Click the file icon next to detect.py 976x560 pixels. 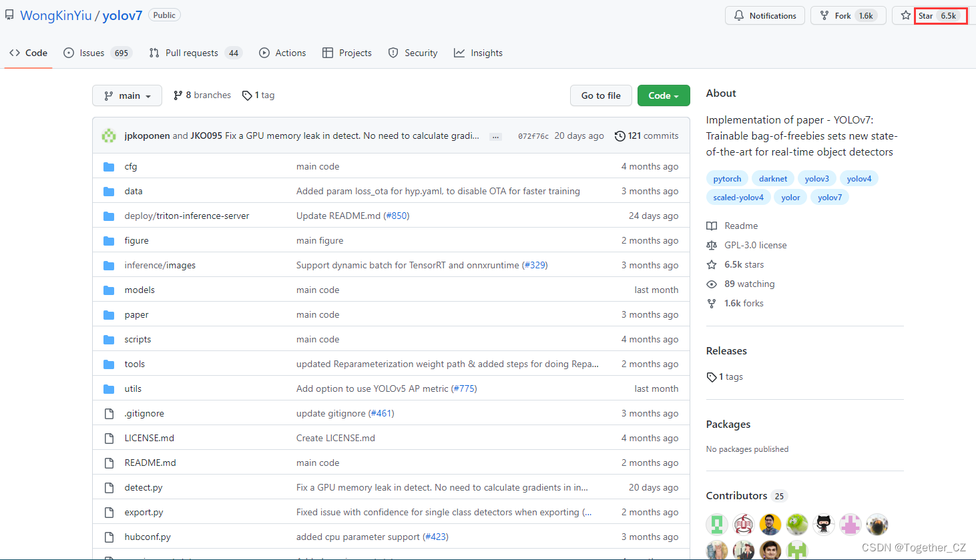pyautogui.click(x=109, y=487)
